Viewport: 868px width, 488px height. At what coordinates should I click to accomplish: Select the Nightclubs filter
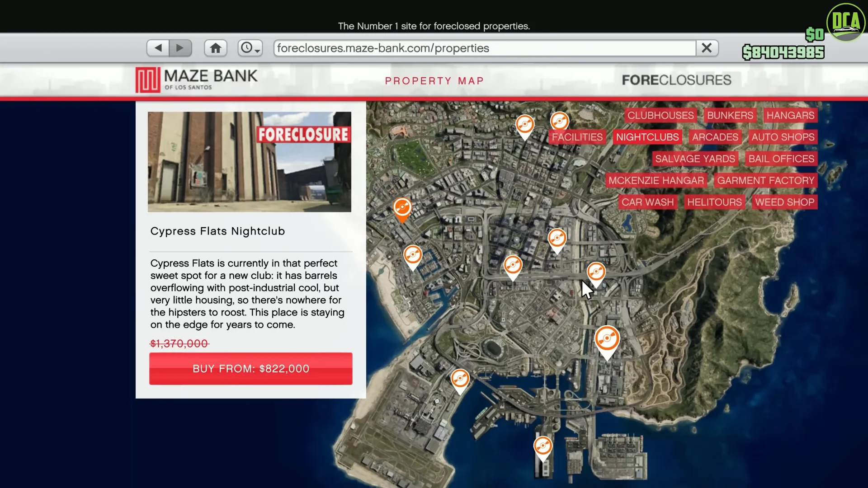coord(647,137)
